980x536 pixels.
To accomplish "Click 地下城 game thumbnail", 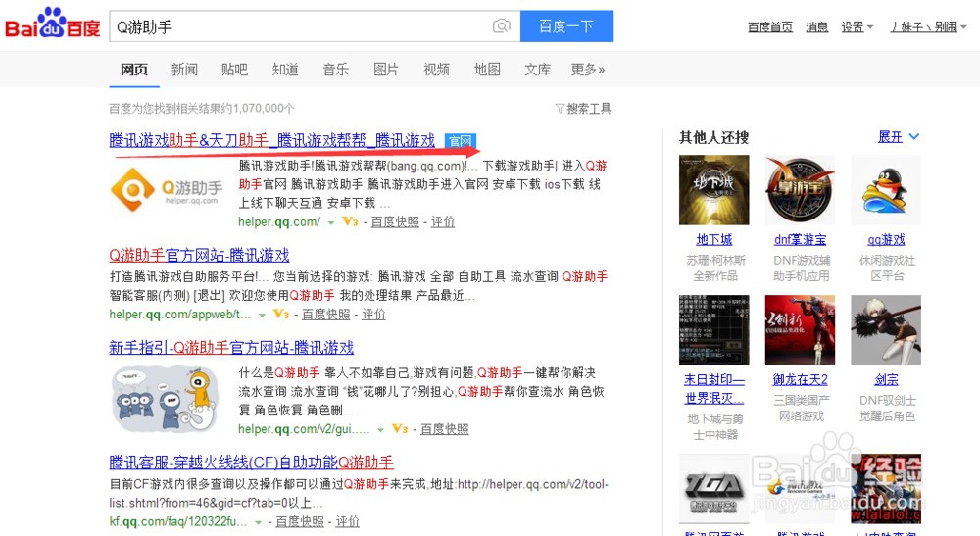I will (713, 190).
